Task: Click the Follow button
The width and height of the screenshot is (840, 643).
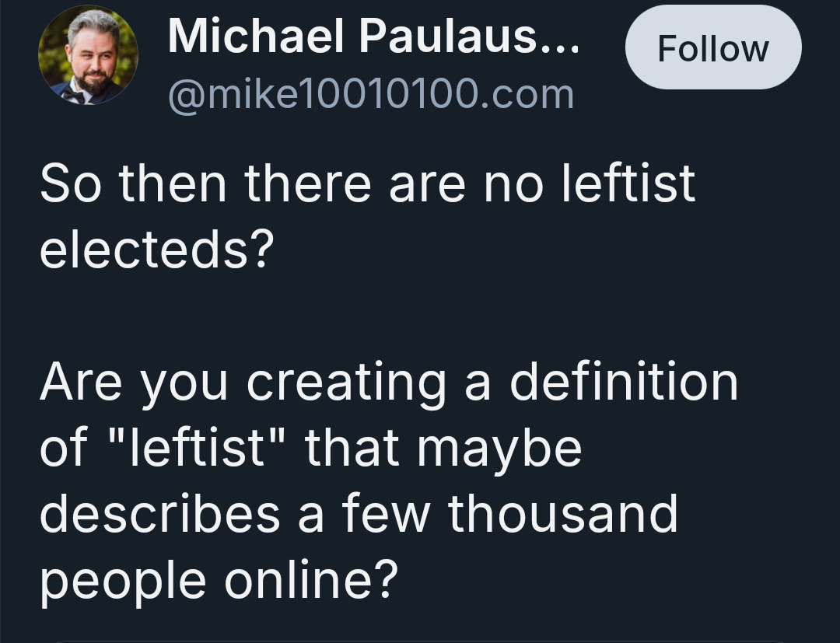Action: [712, 48]
